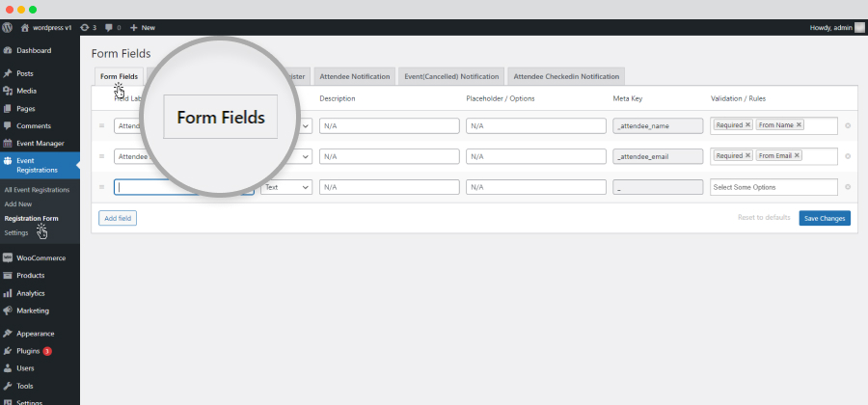Open the type dropdown in _attendee_email row

click(x=305, y=156)
